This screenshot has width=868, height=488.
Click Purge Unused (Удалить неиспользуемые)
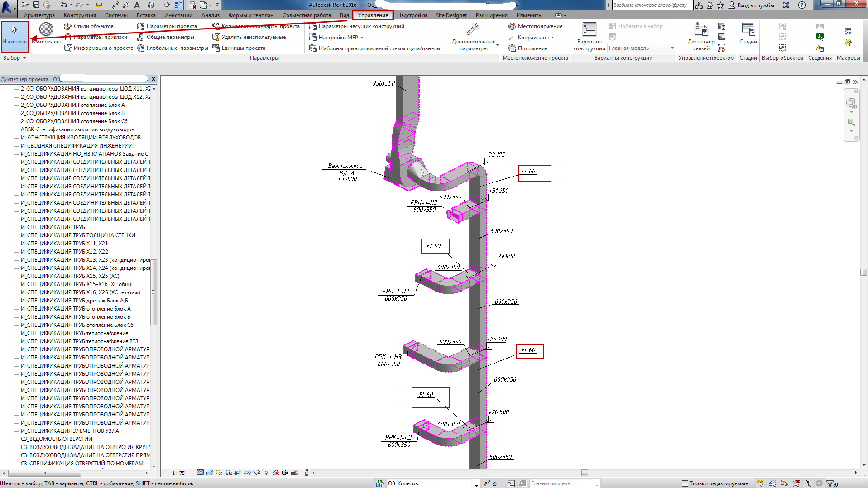[253, 37]
